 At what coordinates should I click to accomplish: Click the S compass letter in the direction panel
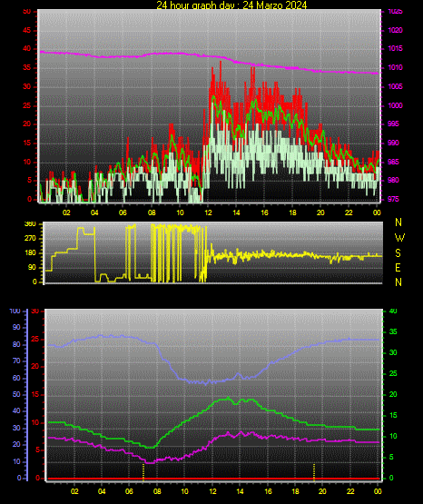398,253
